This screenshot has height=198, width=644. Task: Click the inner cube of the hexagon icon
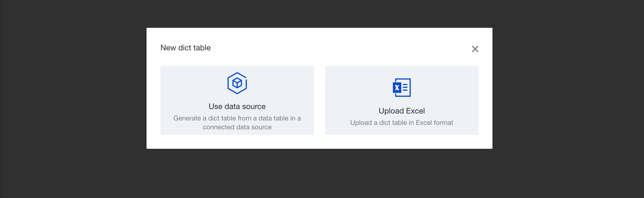[x=237, y=83]
